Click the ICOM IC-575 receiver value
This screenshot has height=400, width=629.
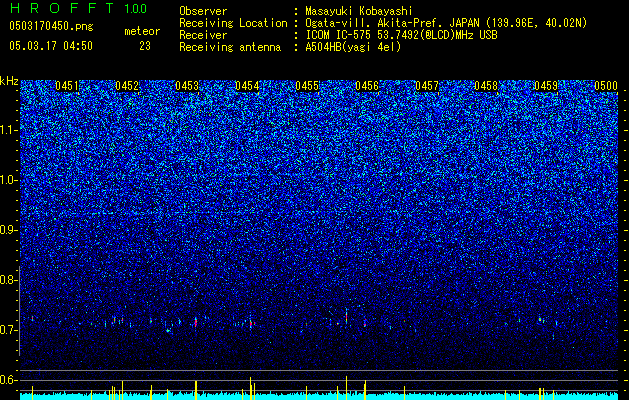click(401, 35)
